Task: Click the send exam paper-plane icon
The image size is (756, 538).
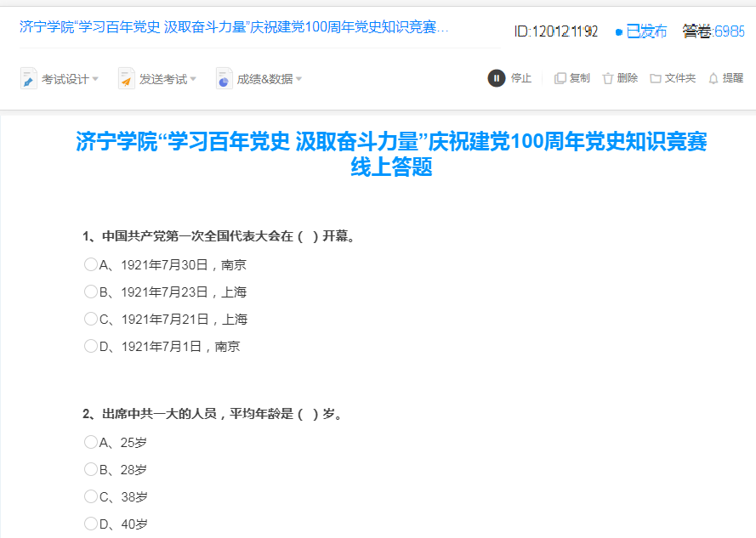Action: (127, 79)
